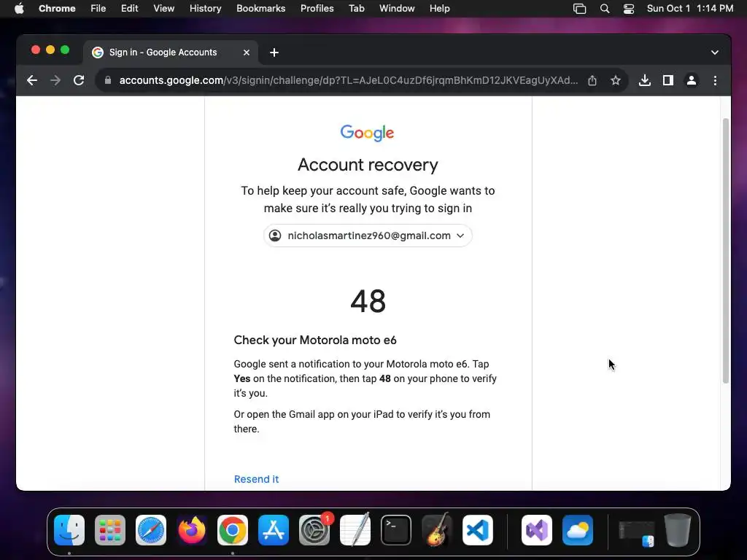Click the date and time display
This screenshot has width=747, height=560.
click(x=690, y=9)
